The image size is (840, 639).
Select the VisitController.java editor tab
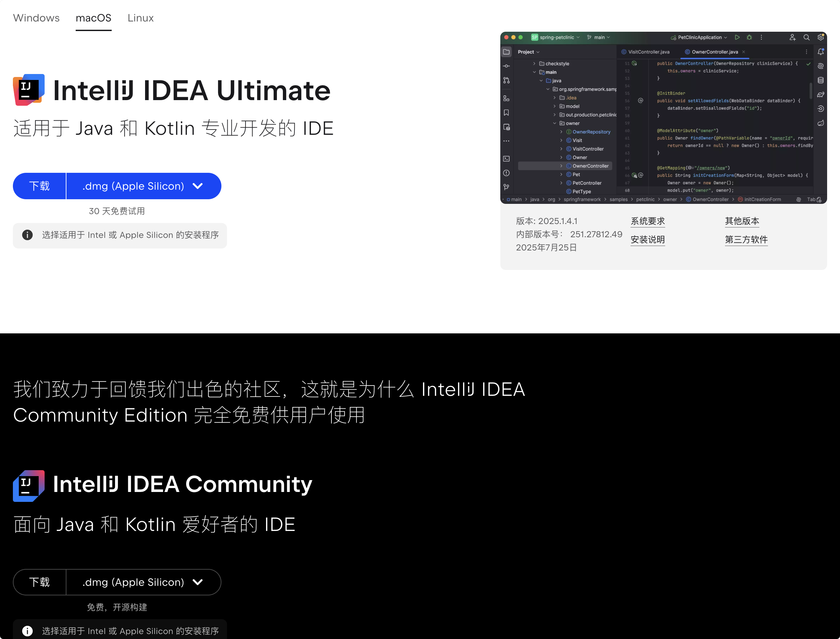click(648, 52)
